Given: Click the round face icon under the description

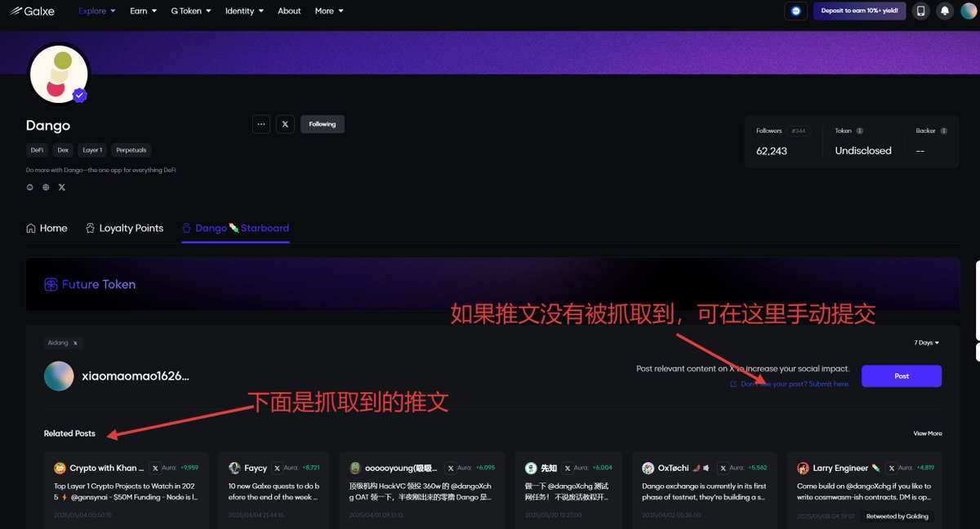Looking at the screenshot, I should [30, 187].
